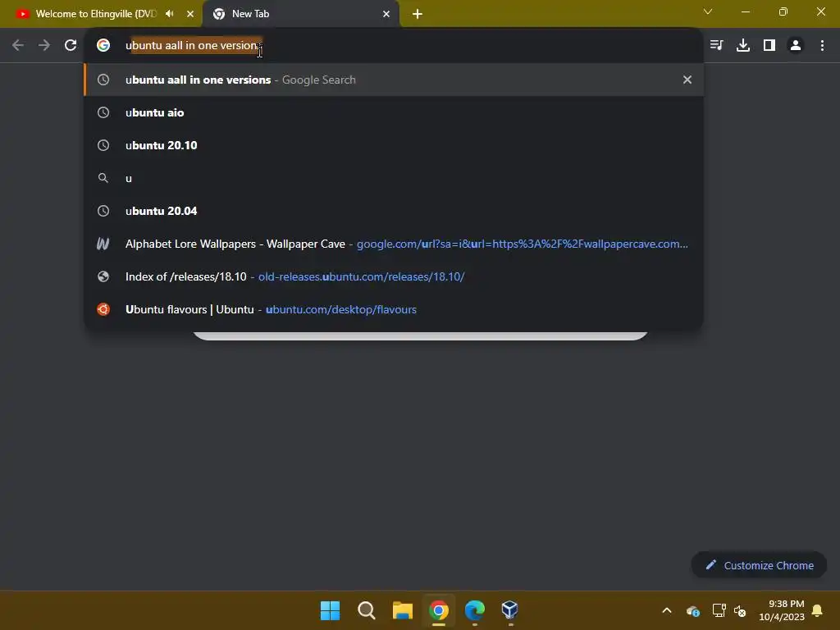Select suggestion 'ubuntu aall in one versions'
The width and height of the screenshot is (840, 630).
click(394, 80)
